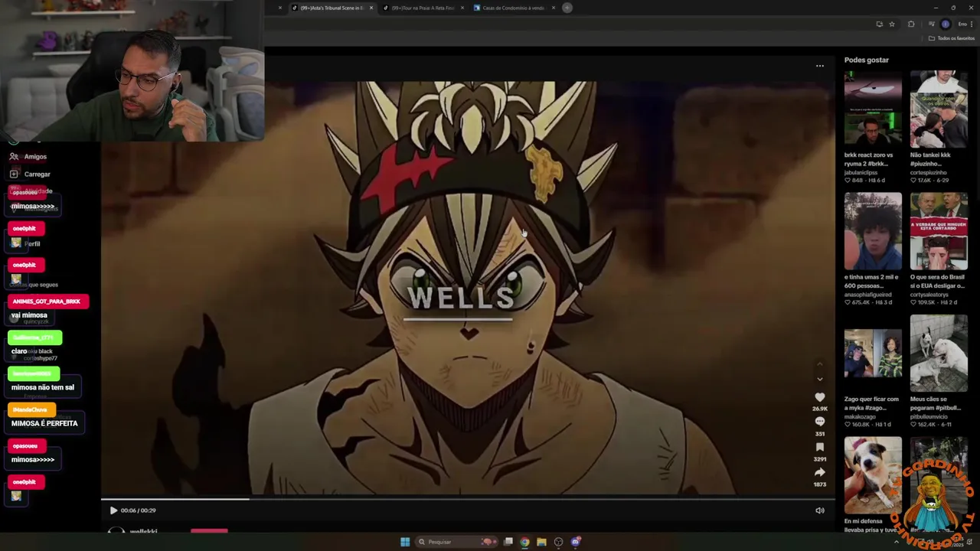
Task: Open the three-dot more options on video
Action: point(820,66)
